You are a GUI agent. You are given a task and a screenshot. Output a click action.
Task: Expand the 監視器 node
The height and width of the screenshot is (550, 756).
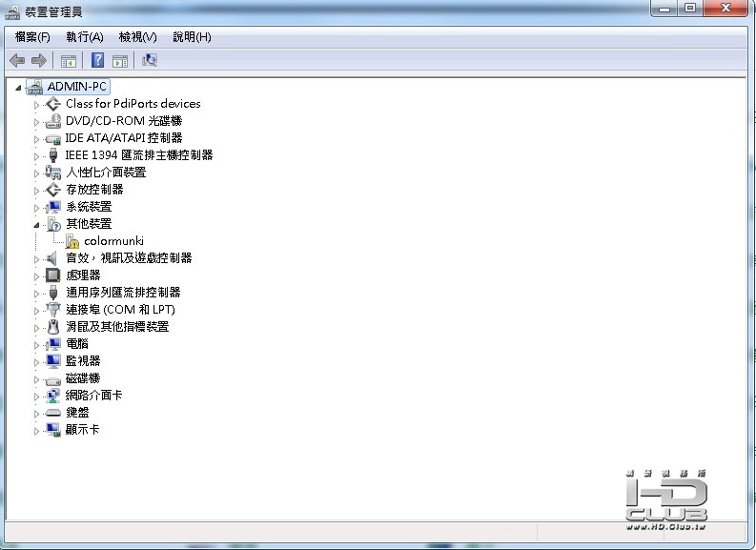click(x=36, y=362)
